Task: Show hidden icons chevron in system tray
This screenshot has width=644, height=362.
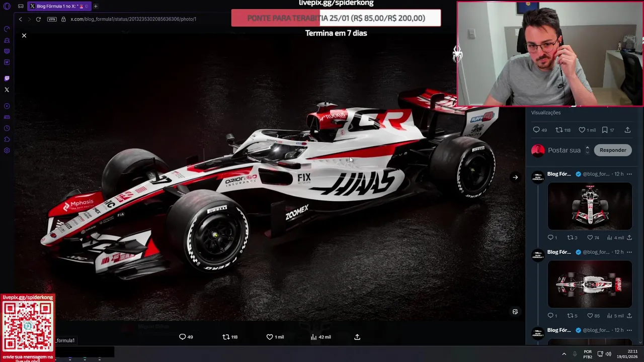Action: (x=563, y=354)
